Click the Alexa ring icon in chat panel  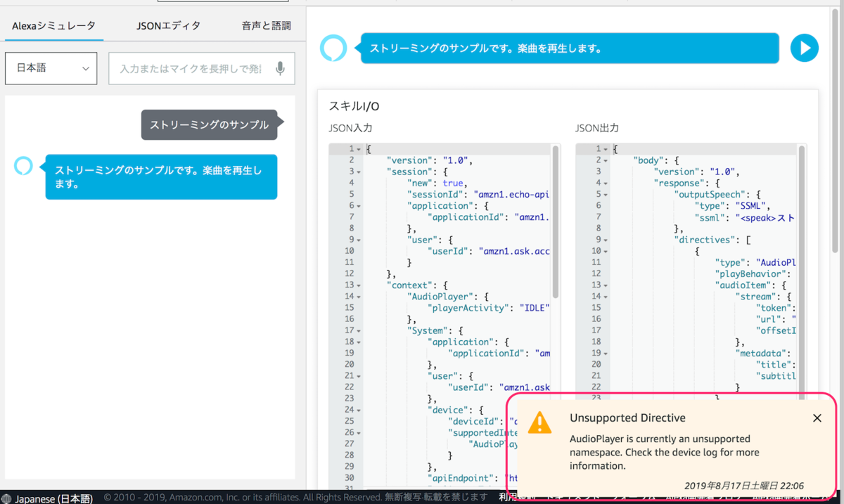point(23,166)
